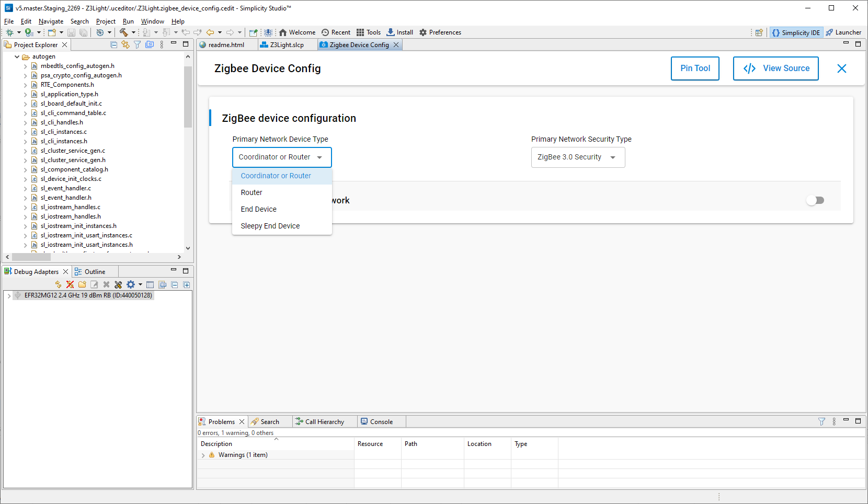Screen dimensions: 868x504
Task: Switch to the Z3Light.slcp tab
Action: pos(287,45)
